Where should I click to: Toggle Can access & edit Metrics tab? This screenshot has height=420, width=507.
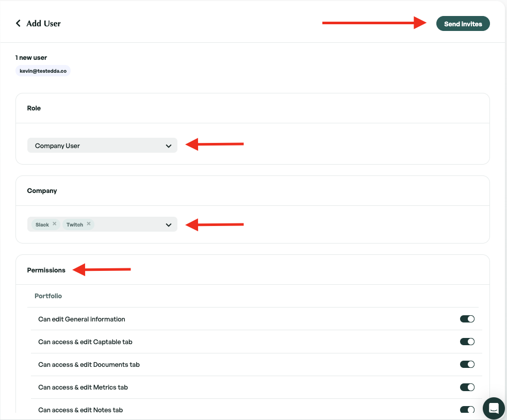point(467,387)
